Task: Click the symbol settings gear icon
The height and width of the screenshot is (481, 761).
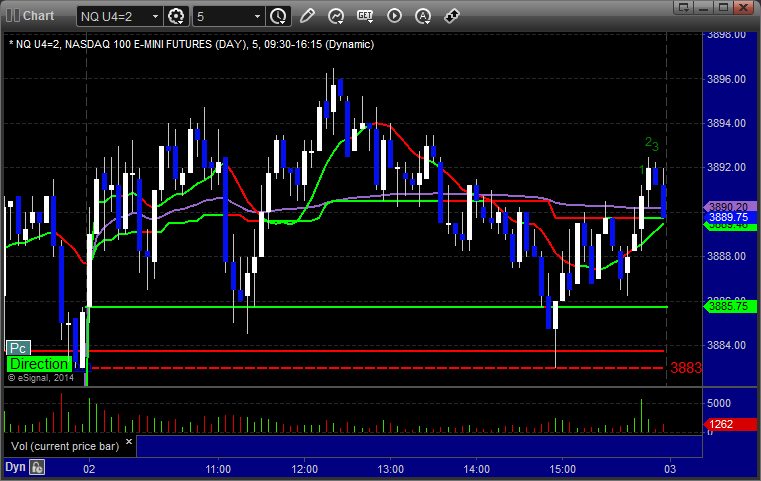Action: [x=177, y=16]
